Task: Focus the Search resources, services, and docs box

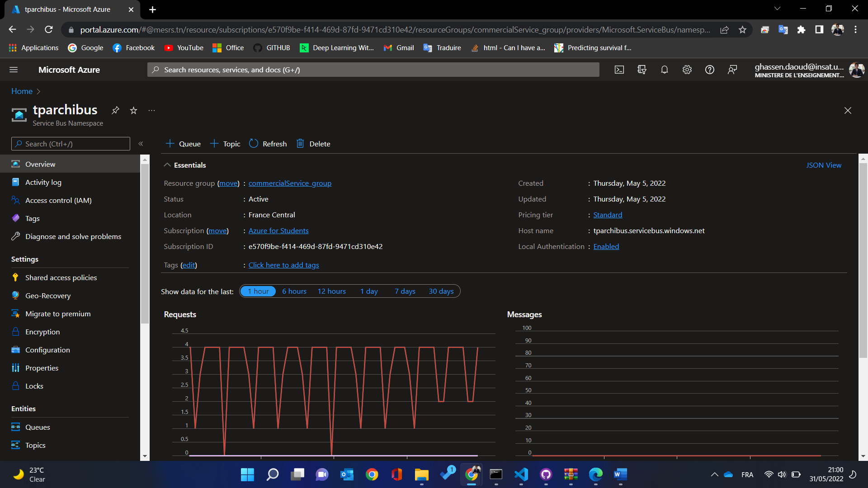Action: point(373,70)
